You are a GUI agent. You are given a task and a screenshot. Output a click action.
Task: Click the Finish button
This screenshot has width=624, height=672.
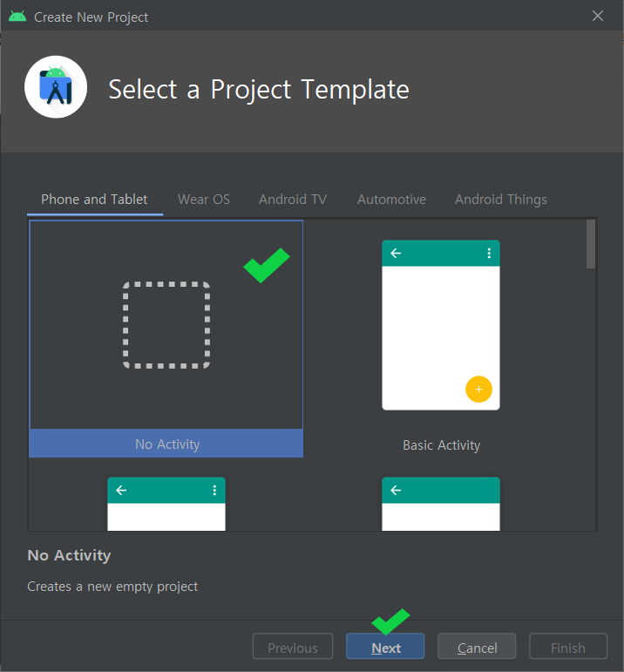(x=568, y=646)
